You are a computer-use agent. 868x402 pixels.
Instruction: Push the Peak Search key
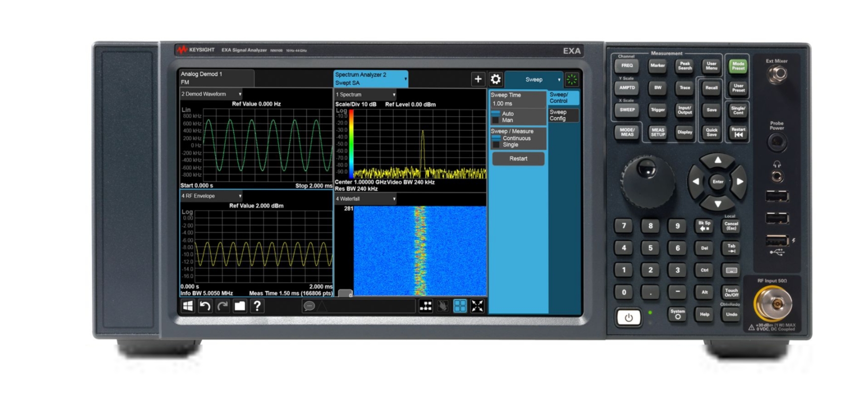[x=684, y=65]
